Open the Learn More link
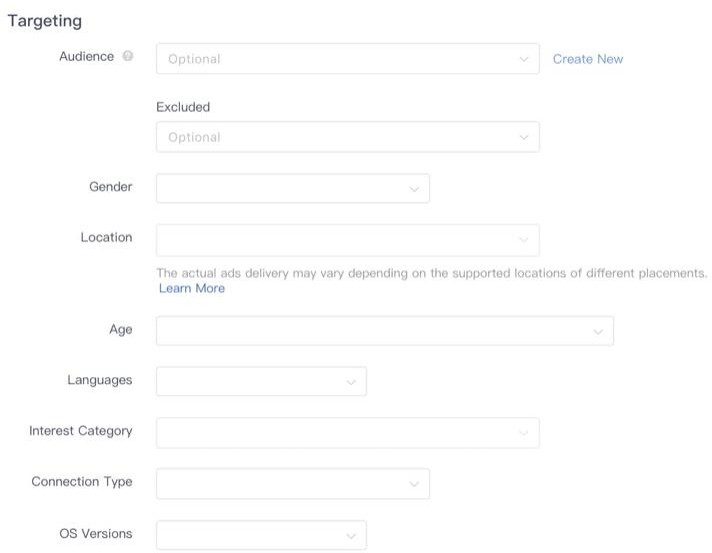This screenshot has height=553, width=712. pos(192,288)
